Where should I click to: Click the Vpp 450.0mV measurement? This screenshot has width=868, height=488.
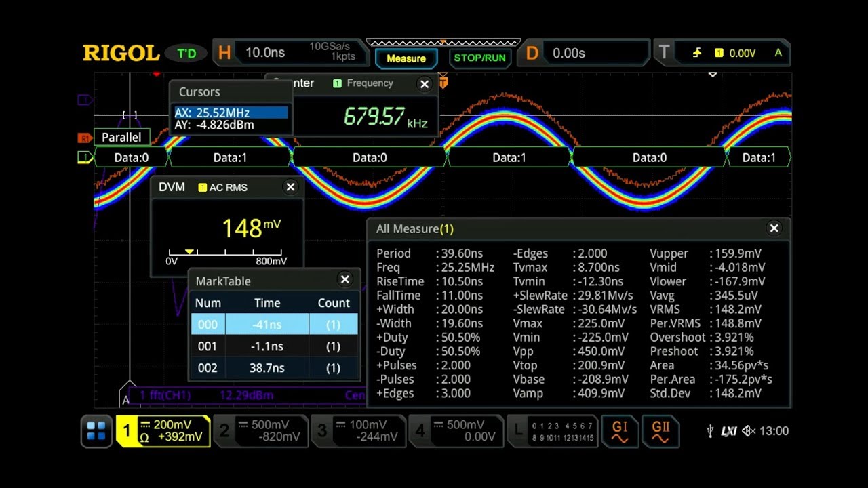[x=569, y=352]
